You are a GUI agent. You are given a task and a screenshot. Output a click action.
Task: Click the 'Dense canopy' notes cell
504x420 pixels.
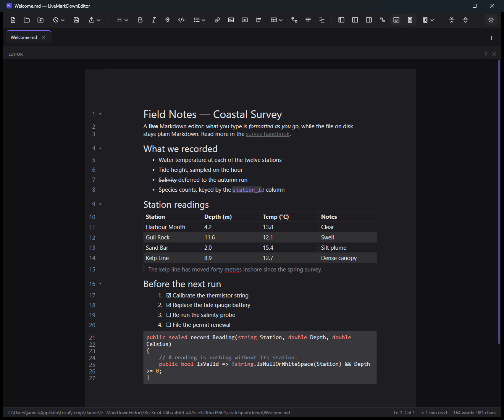(x=347, y=258)
